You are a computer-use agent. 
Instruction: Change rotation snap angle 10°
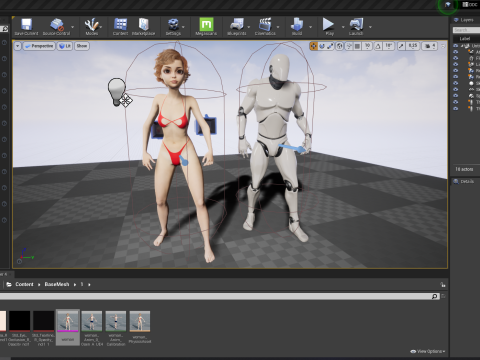click(x=389, y=46)
